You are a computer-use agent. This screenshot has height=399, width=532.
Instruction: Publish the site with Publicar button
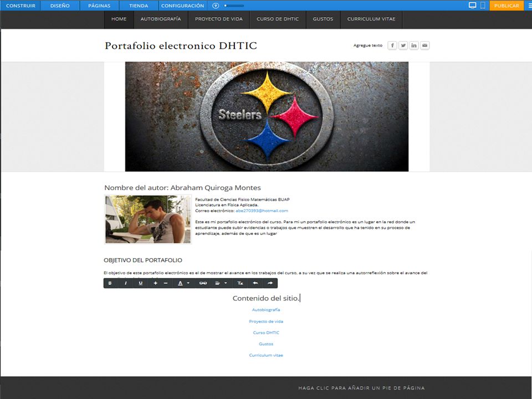point(506,6)
